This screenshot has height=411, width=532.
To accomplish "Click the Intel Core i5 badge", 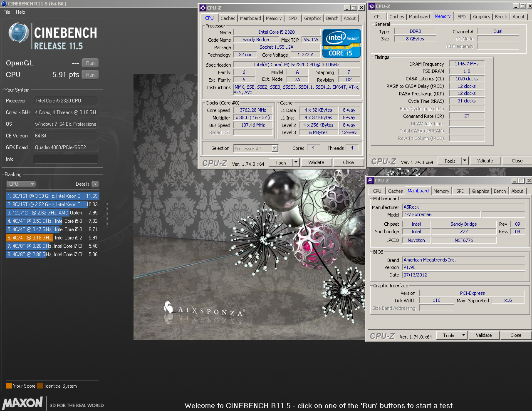I will (341, 43).
